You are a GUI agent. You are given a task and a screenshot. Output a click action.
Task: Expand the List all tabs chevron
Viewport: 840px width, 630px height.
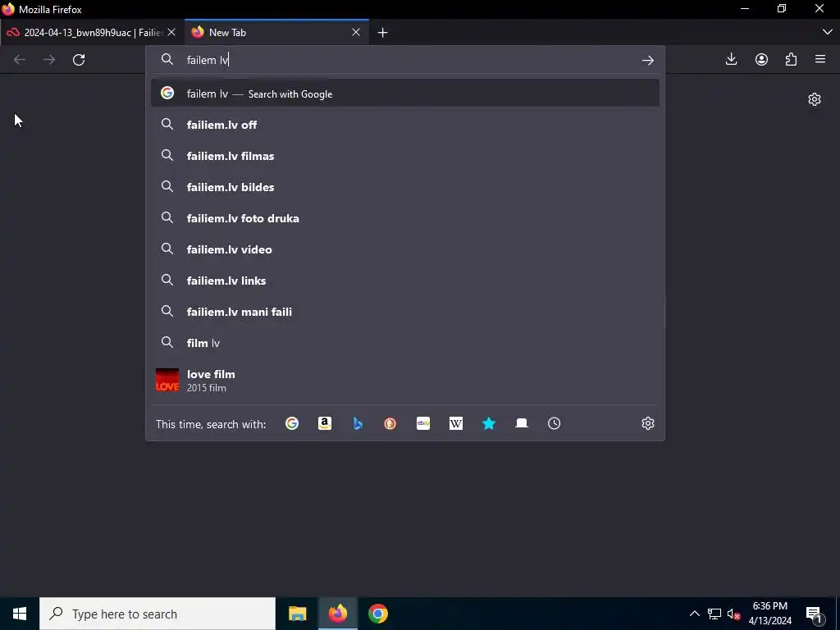(x=827, y=32)
